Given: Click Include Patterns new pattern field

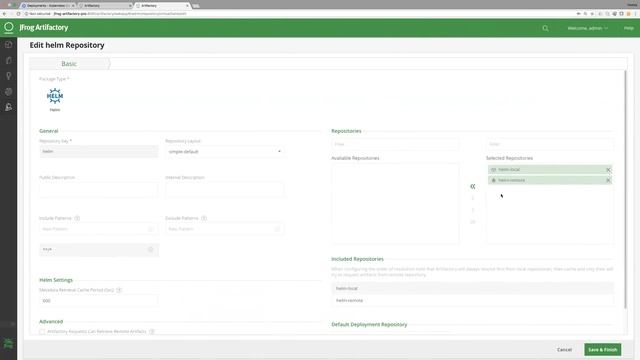Looking at the screenshot, I should pos(99,229).
